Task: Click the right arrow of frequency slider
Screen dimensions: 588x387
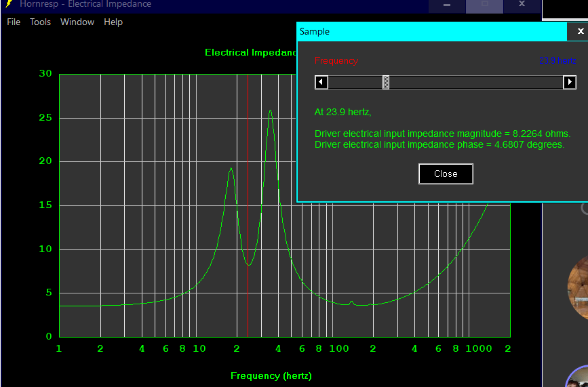Action: click(570, 82)
